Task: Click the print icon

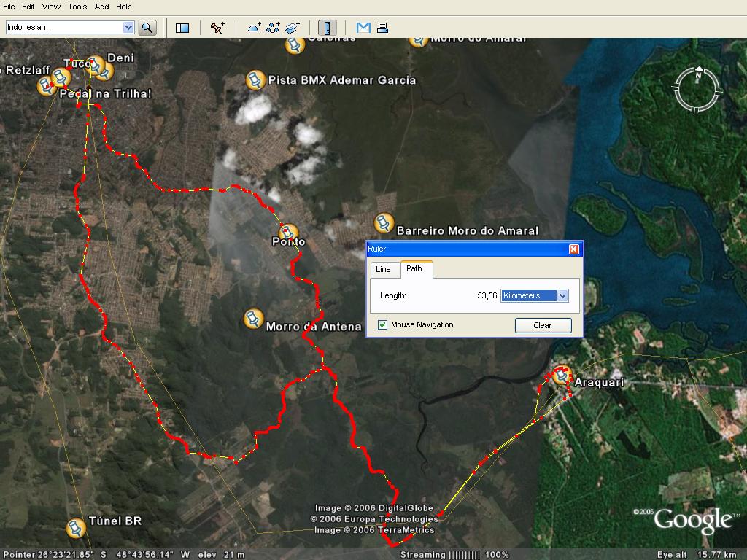Action: pos(382,28)
